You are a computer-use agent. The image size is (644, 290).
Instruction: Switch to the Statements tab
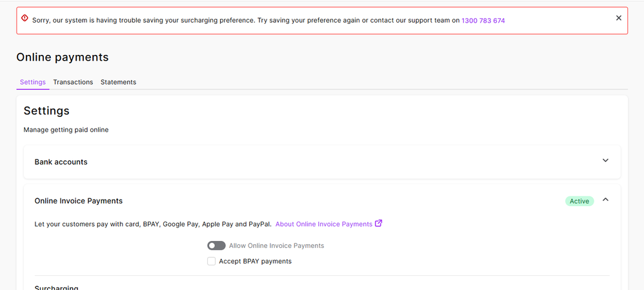118,82
